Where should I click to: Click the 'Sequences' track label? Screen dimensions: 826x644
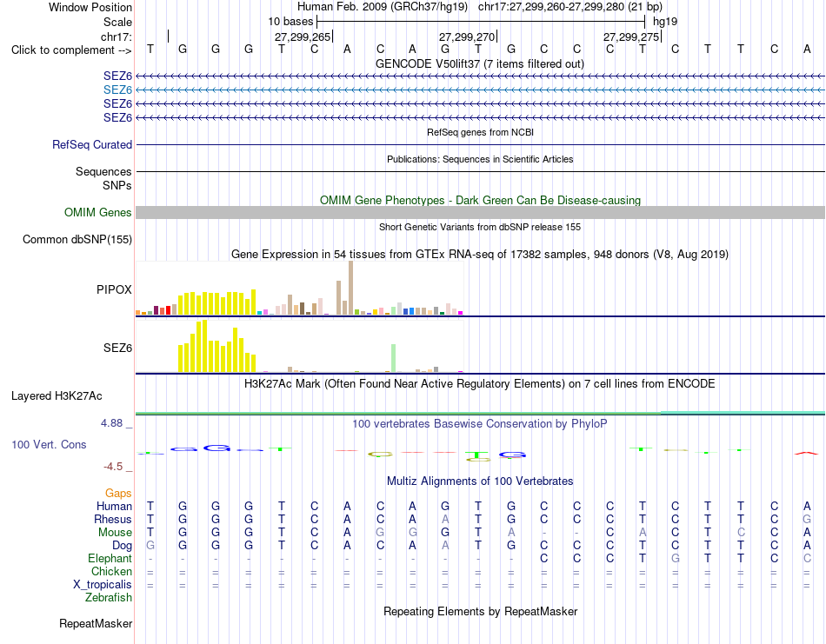103,172
